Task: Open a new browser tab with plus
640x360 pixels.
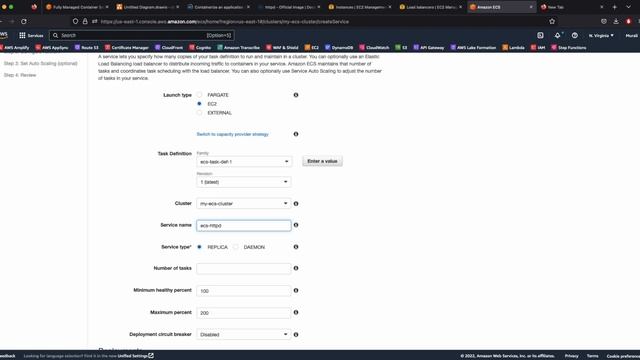Action: [x=614, y=7]
